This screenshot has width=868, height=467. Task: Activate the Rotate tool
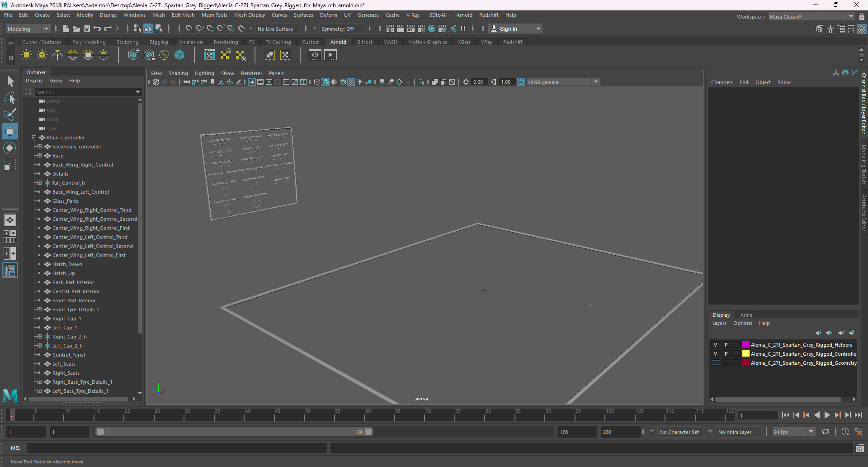click(10, 148)
